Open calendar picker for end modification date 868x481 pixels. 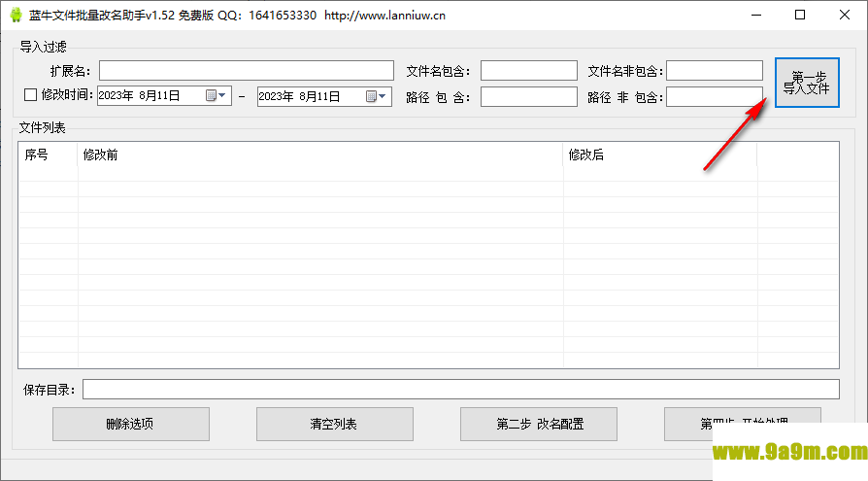click(377, 96)
